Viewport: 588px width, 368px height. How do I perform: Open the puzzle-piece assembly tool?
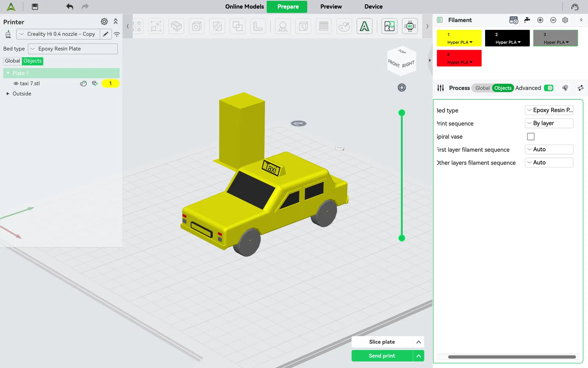click(390, 26)
